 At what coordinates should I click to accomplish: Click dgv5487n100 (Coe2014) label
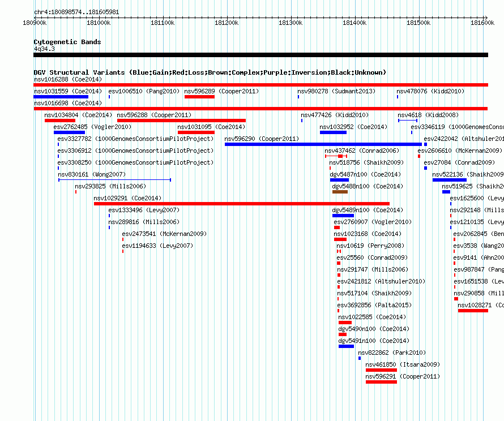(365, 174)
